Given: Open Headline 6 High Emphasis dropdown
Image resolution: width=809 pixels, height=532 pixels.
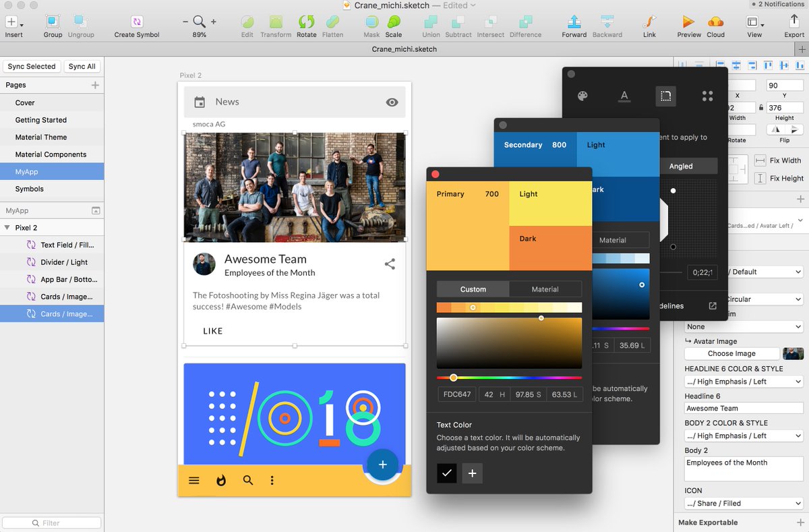Looking at the screenshot, I should pyautogui.click(x=744, y=381).
